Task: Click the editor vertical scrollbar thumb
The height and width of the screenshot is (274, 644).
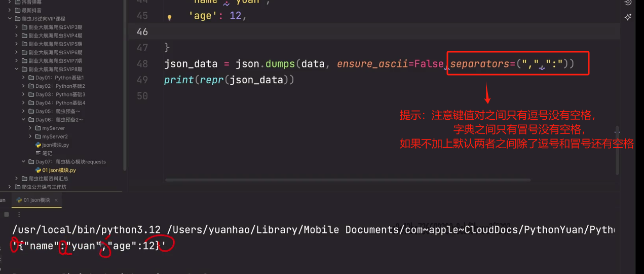Action: [x=617, y=150]
